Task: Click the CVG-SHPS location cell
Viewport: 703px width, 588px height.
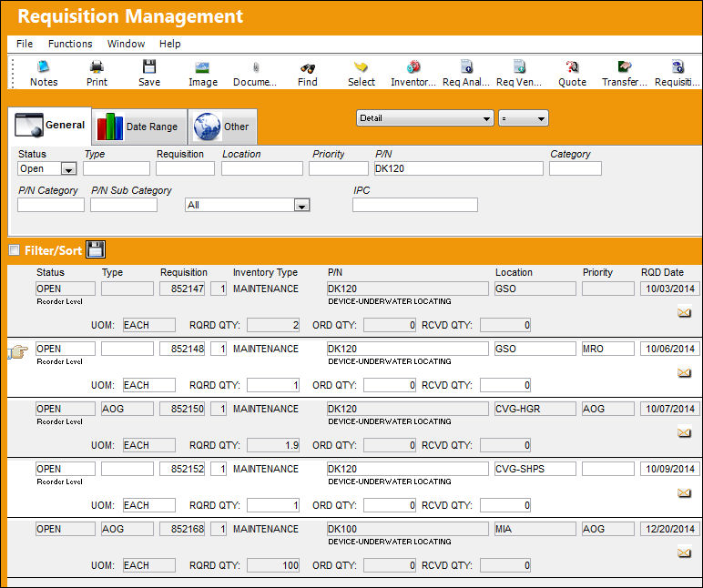Action: point(535,469)
